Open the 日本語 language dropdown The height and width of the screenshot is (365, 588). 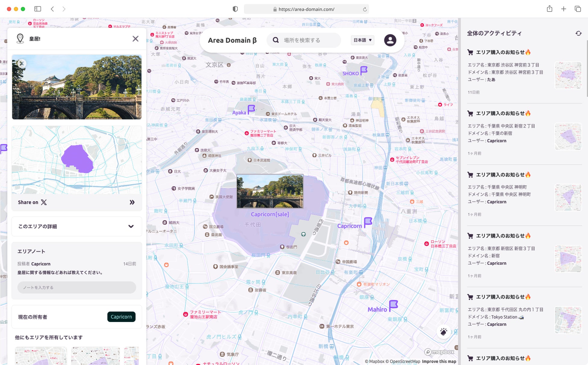362,40
